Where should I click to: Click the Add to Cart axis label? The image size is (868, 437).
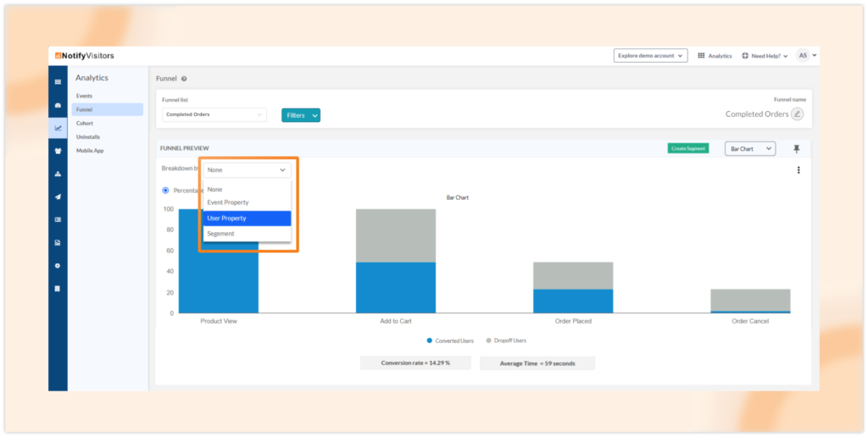tap(396, 321)
